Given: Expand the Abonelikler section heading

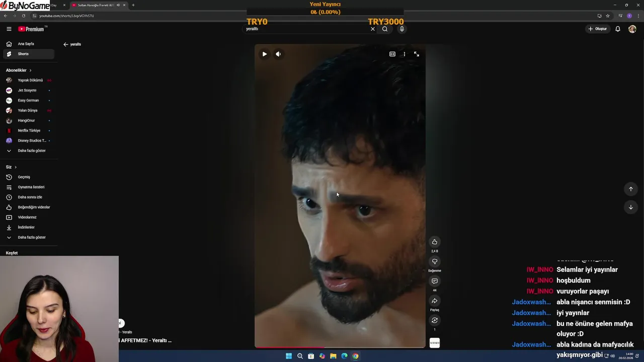Looking at the screenshot, I should click(19, 70).
